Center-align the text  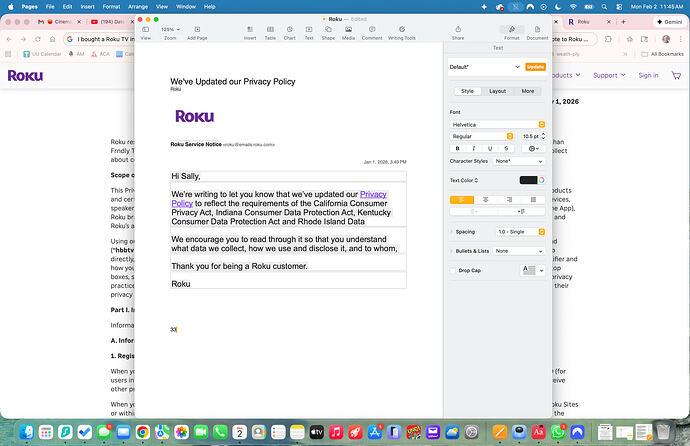point(485,200)
